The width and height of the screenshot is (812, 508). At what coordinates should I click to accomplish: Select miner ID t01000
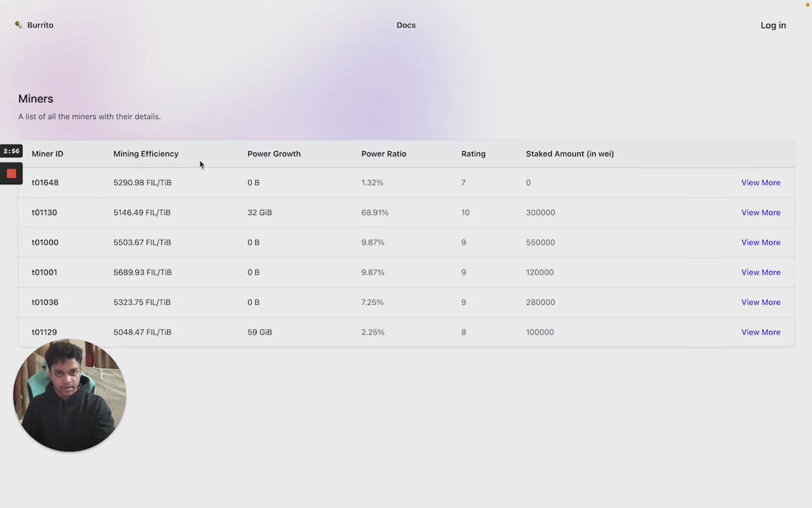click(x=45, y=242)
